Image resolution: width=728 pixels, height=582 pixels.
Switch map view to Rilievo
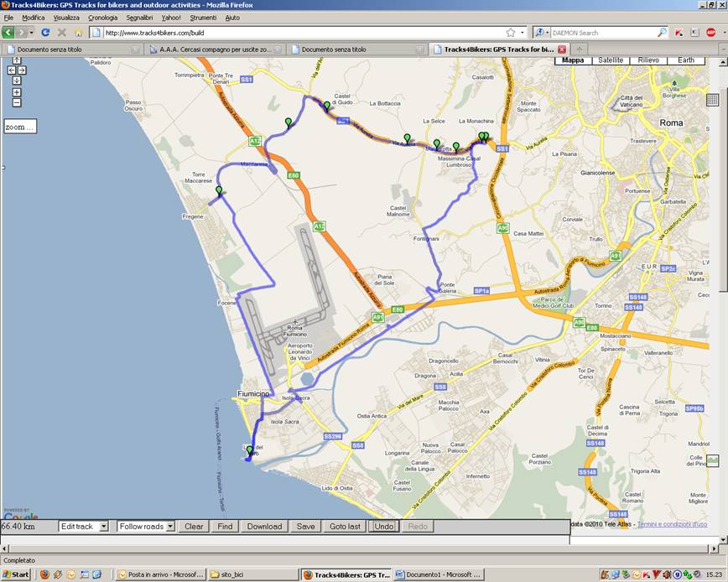tap(648, 60)
